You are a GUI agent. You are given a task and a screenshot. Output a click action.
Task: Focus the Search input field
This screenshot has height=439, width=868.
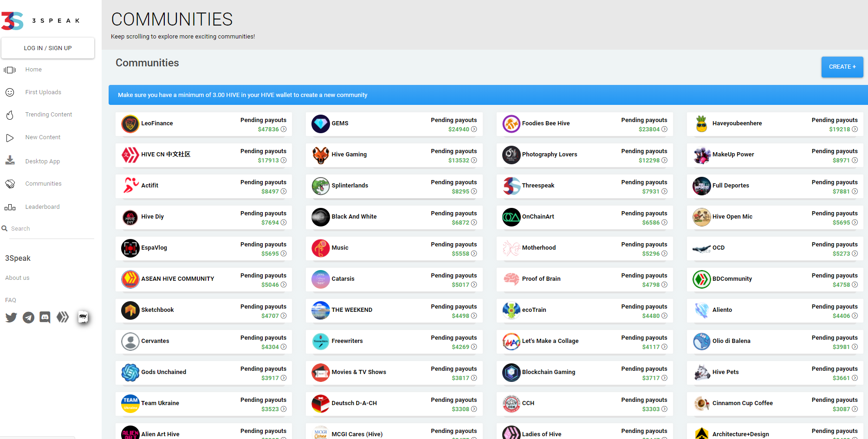[x=51, y=229]
